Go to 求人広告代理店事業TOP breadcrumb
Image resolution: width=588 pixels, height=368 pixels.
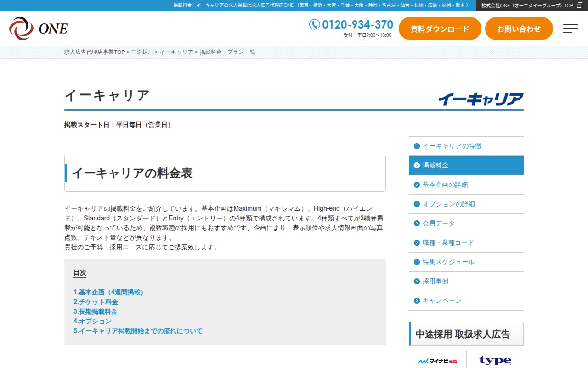95,52
